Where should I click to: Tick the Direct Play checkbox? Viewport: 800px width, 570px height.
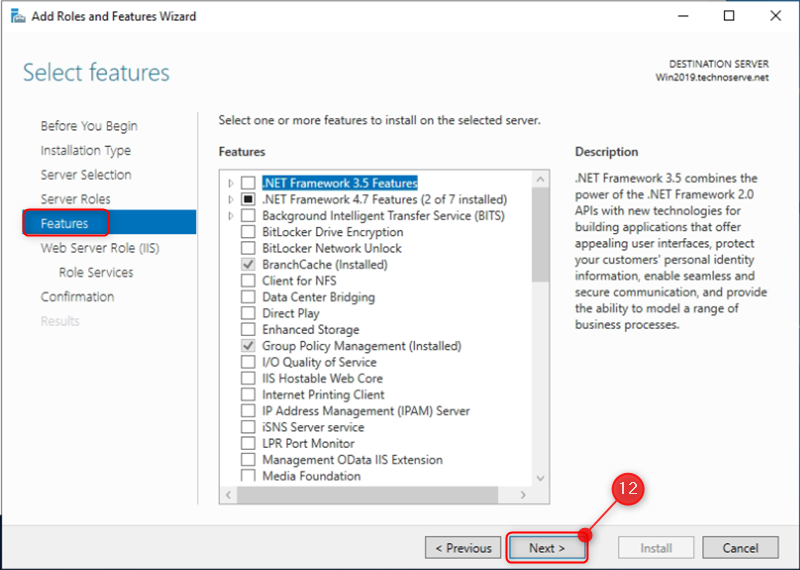248,313
